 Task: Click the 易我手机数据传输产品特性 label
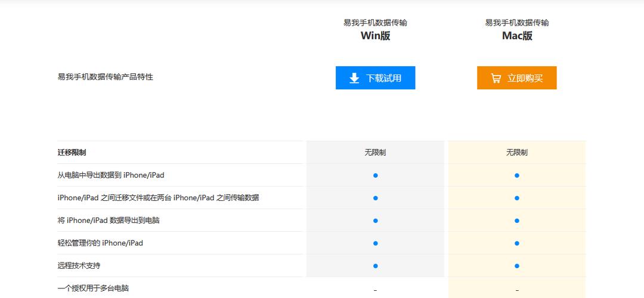click(x=105, y=77)
